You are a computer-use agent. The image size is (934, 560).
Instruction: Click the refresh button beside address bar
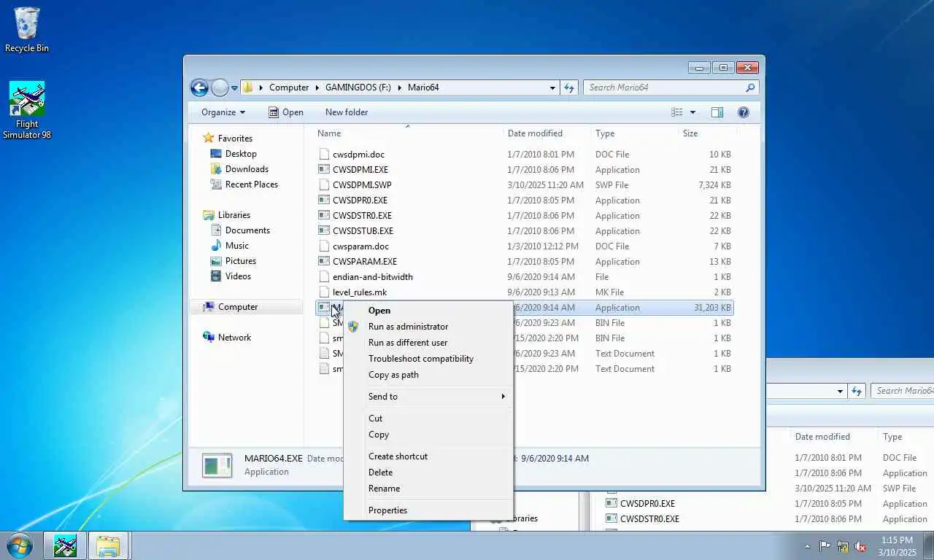(x=569, y=87)
